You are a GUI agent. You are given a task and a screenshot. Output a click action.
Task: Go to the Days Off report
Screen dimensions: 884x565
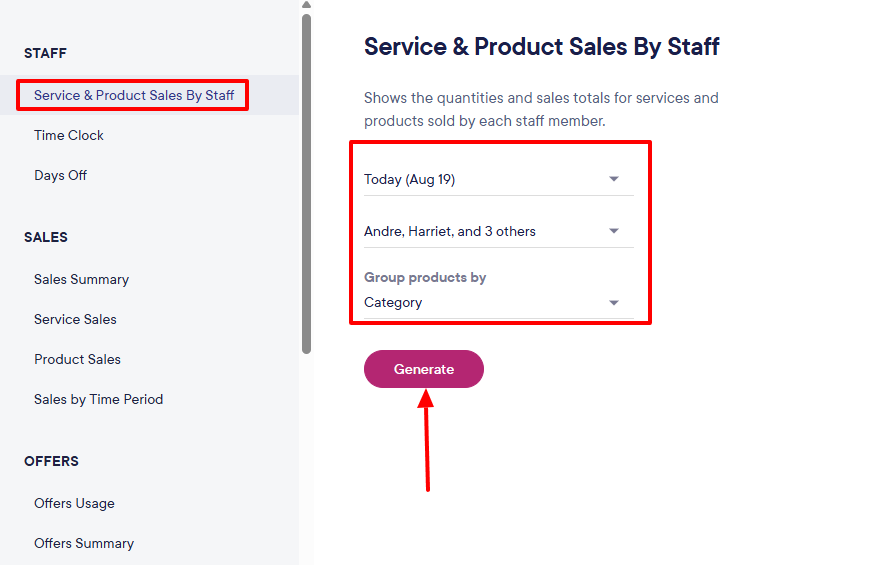(60, 175)
